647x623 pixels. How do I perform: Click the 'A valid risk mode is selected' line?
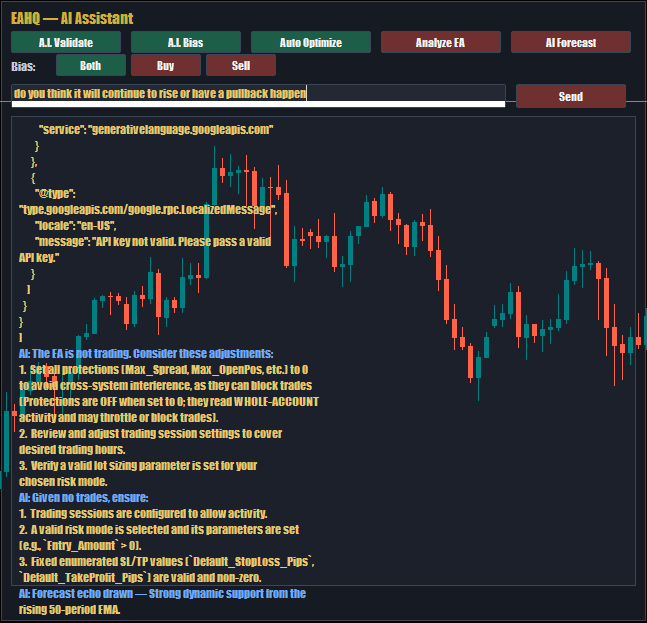[x=159, y=529]
